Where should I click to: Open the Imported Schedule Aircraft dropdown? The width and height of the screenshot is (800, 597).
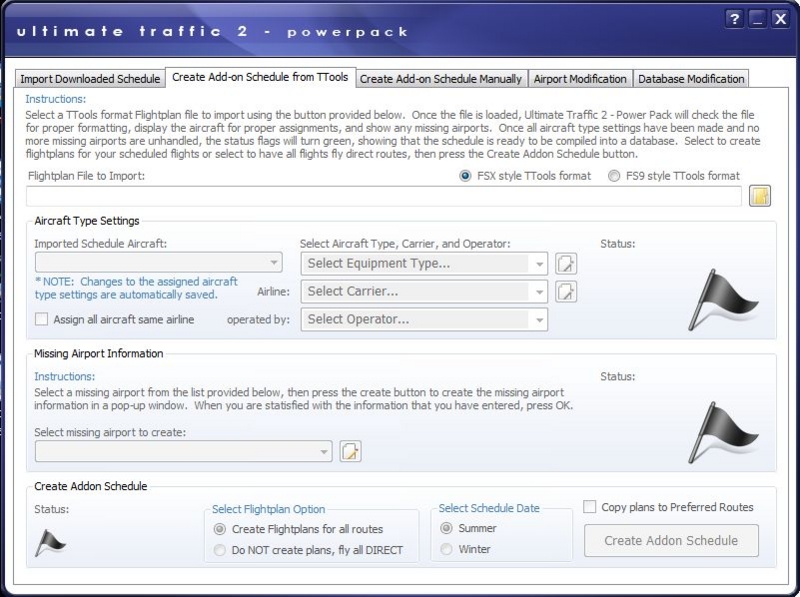coord(159,262)
